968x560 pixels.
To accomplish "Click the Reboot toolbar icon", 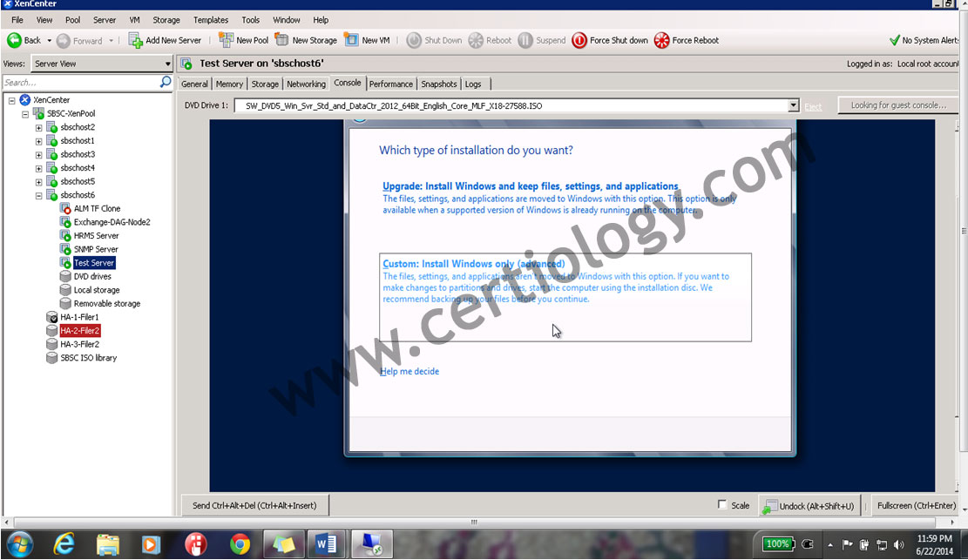I will pyautogui.click(x=476, y=40).
